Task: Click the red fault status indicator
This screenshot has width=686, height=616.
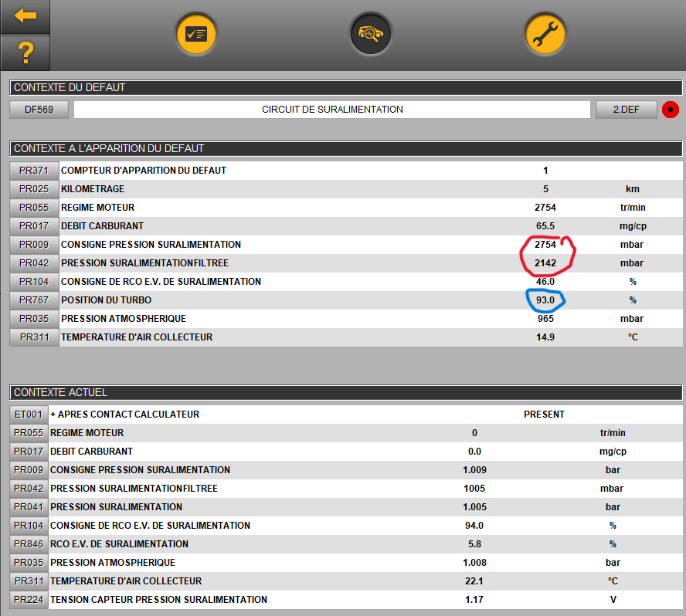Action: tap(670, 110)
